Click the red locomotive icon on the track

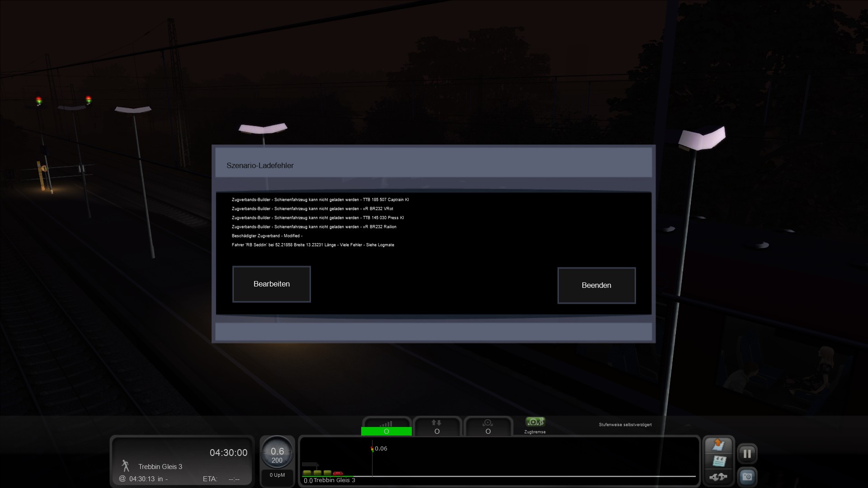(x=337, y=473)
